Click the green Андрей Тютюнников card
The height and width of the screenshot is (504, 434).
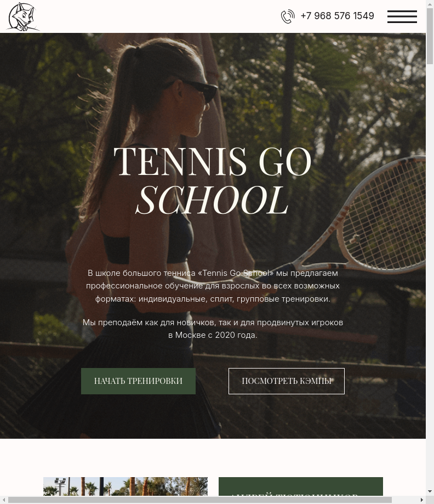(301, 486)
